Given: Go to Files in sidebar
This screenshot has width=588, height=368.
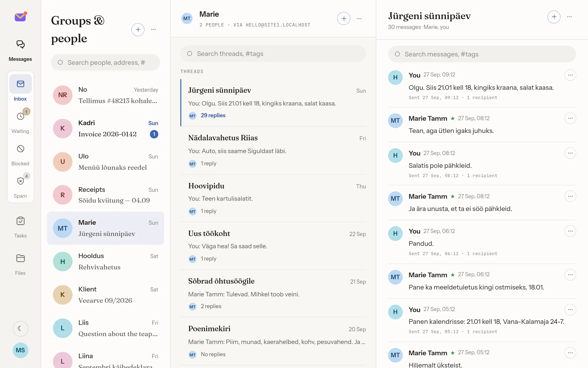Looking at the screenshot, I should point(20,264).
